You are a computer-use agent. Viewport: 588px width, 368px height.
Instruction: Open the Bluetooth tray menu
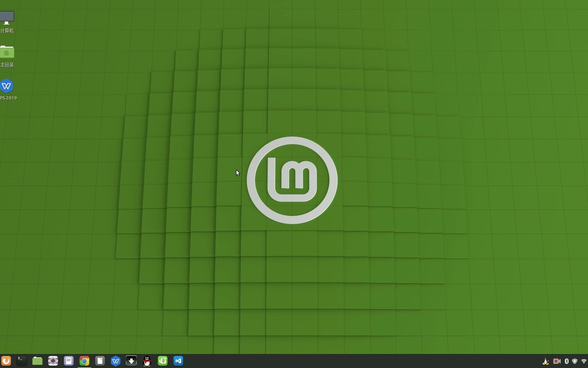pos(566,361)
